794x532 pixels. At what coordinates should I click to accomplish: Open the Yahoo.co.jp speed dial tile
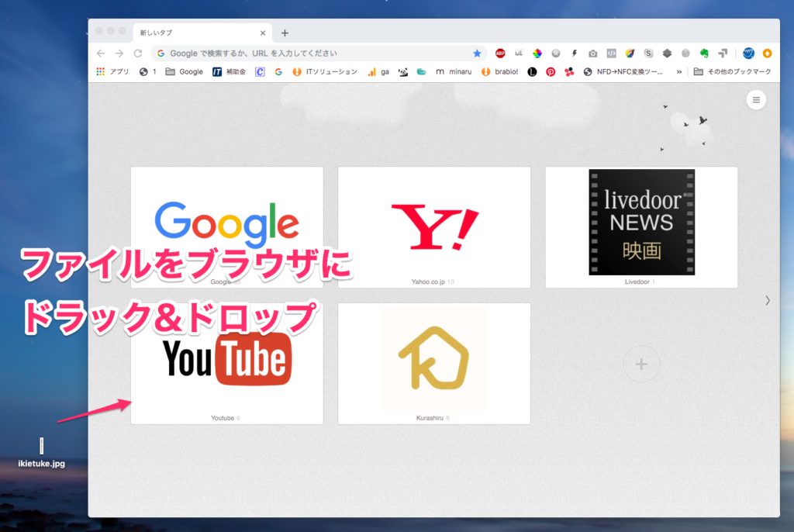(434, 227)
